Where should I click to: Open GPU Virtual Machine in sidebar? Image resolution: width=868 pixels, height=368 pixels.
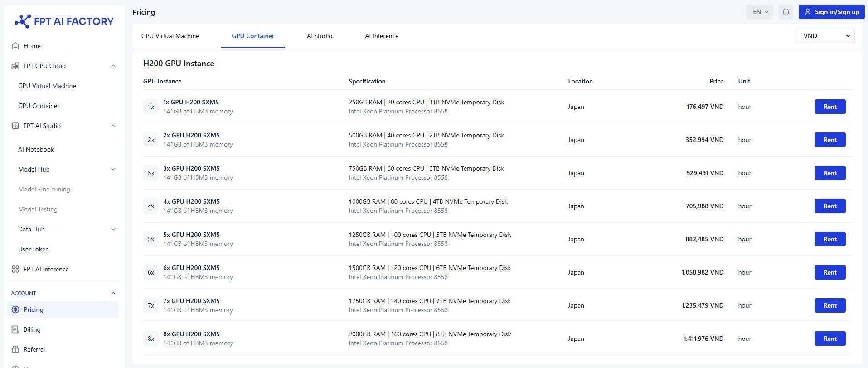47,86
